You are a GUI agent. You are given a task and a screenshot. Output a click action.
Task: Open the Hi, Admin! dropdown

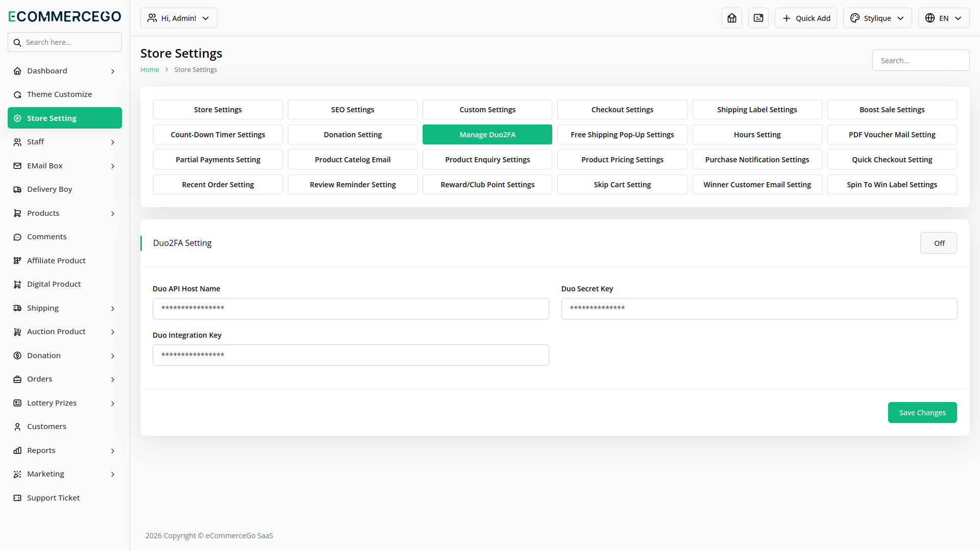pos(179,18)
